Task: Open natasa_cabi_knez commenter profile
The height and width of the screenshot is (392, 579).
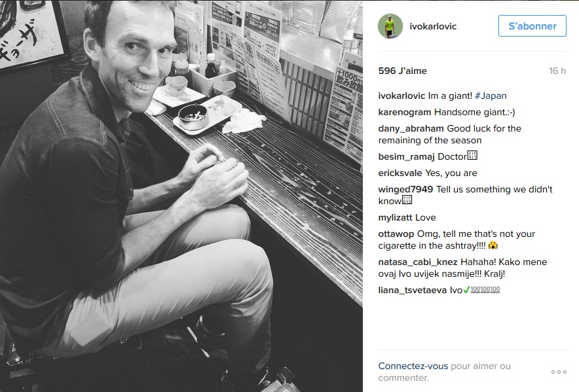Action: (x=418, y=262)
